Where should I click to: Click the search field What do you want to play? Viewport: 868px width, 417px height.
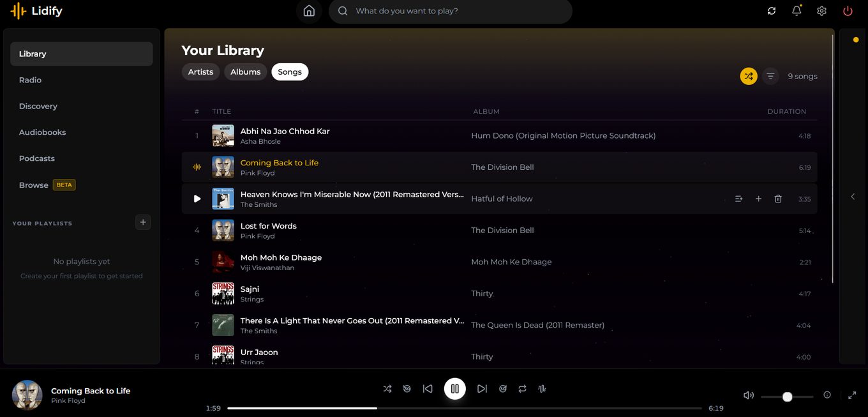tap(450, 11)
